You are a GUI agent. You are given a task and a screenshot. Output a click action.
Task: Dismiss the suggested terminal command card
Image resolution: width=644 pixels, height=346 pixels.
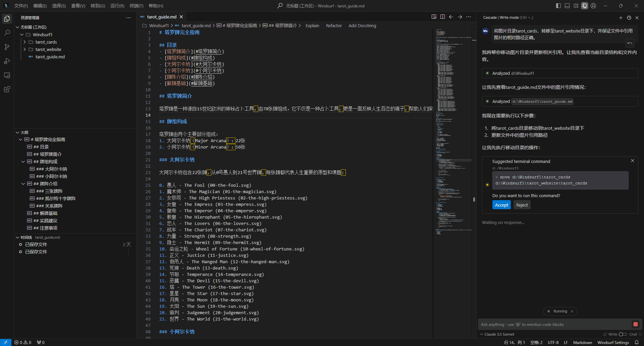coord(633,161)
